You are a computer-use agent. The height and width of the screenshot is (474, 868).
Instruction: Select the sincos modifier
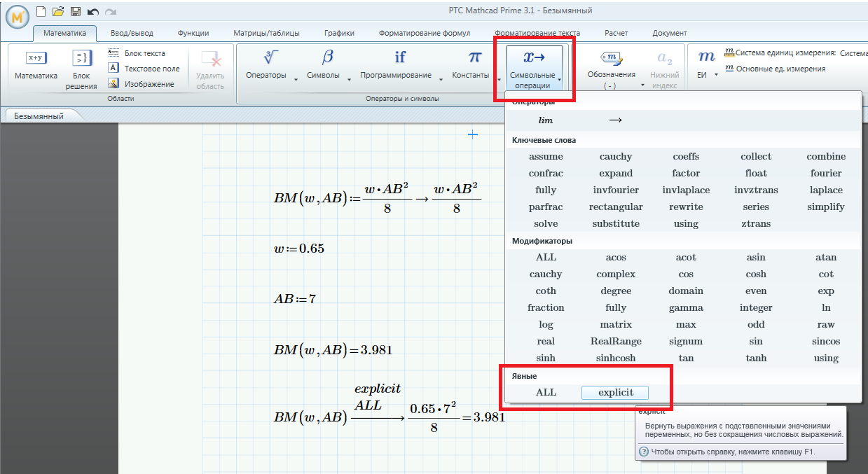826,341
